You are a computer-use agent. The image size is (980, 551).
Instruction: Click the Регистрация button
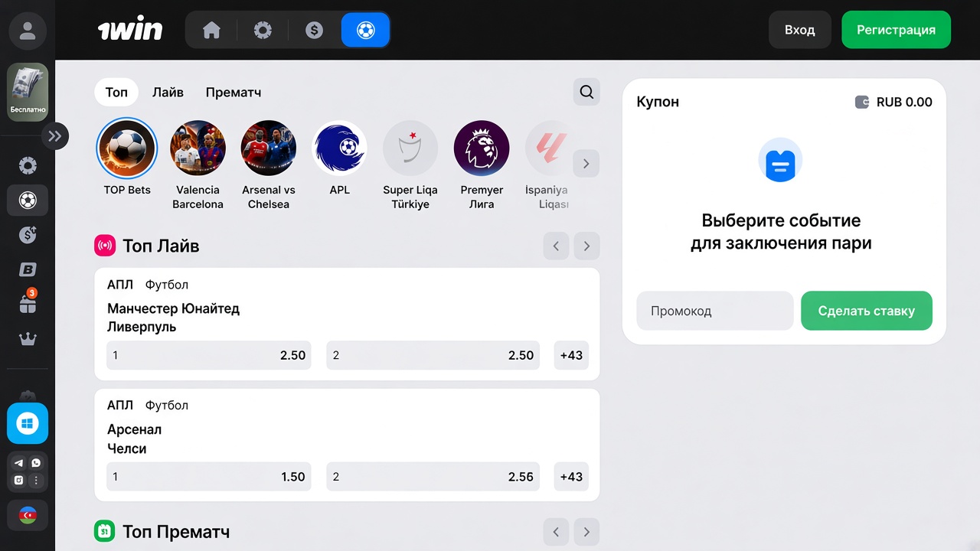[x=896, y=31]
